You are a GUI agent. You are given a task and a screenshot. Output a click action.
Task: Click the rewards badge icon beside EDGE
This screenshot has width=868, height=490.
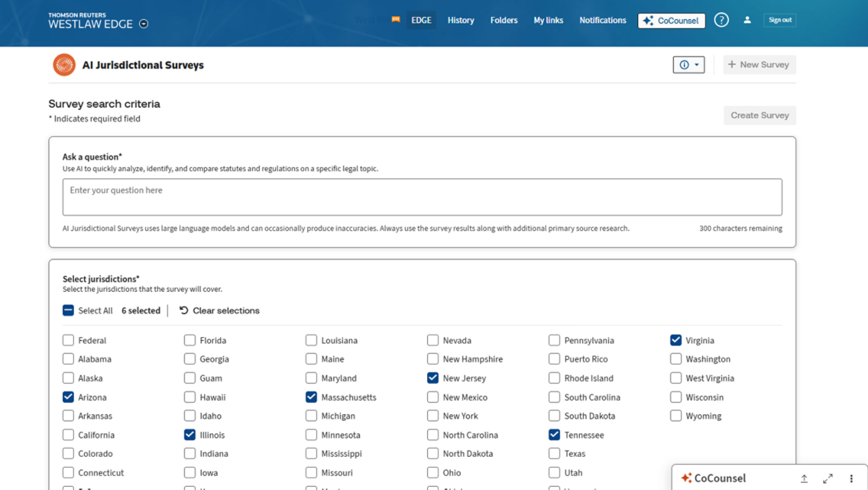click(x=395, y=20)
